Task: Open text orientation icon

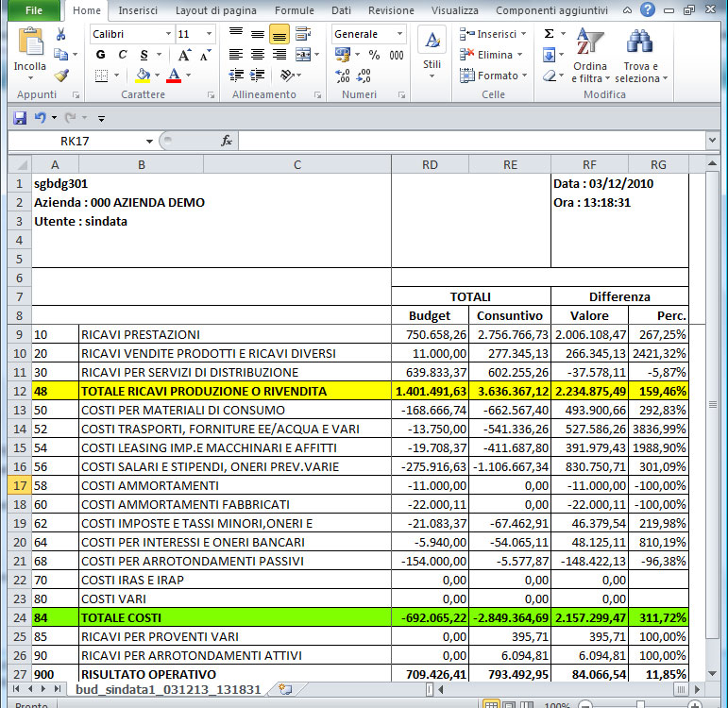Action: pos(287,75)
